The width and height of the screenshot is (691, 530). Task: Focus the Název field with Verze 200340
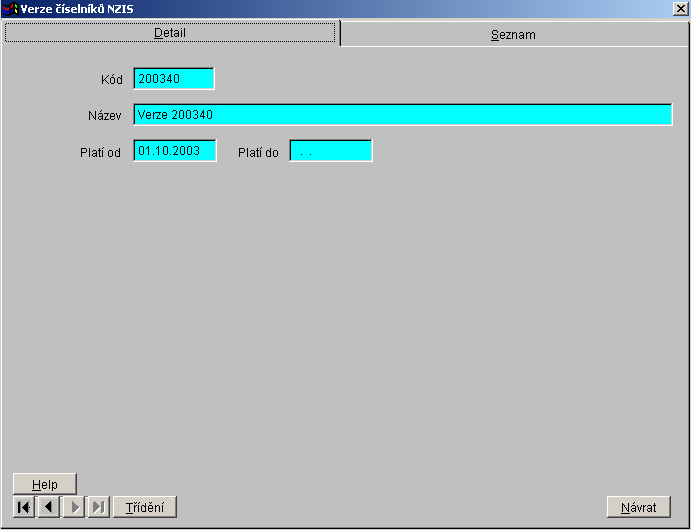(402, 115)
